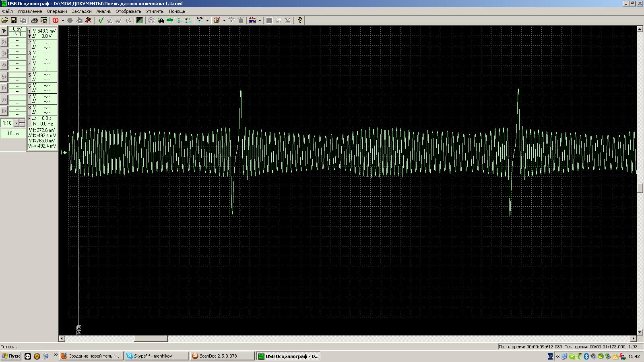Click the IN 1 input label of channel 1
Screen dimensions: 644x362
tap(17, 34)
